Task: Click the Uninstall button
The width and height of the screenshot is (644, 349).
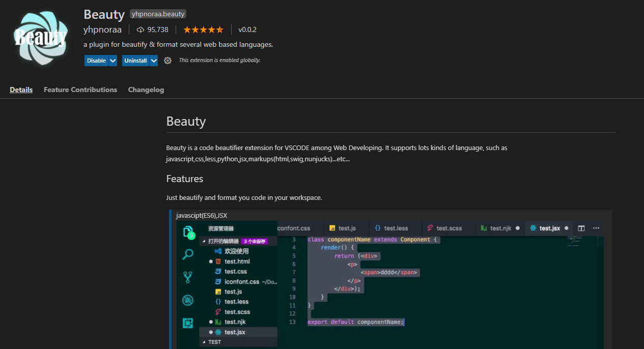Action: tap(135, 61)
